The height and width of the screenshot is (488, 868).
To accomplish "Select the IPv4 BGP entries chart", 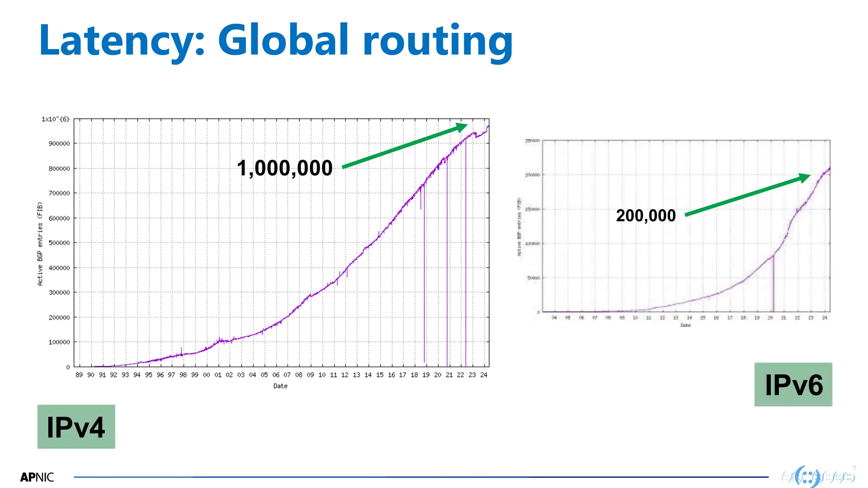I will point(263,253).
